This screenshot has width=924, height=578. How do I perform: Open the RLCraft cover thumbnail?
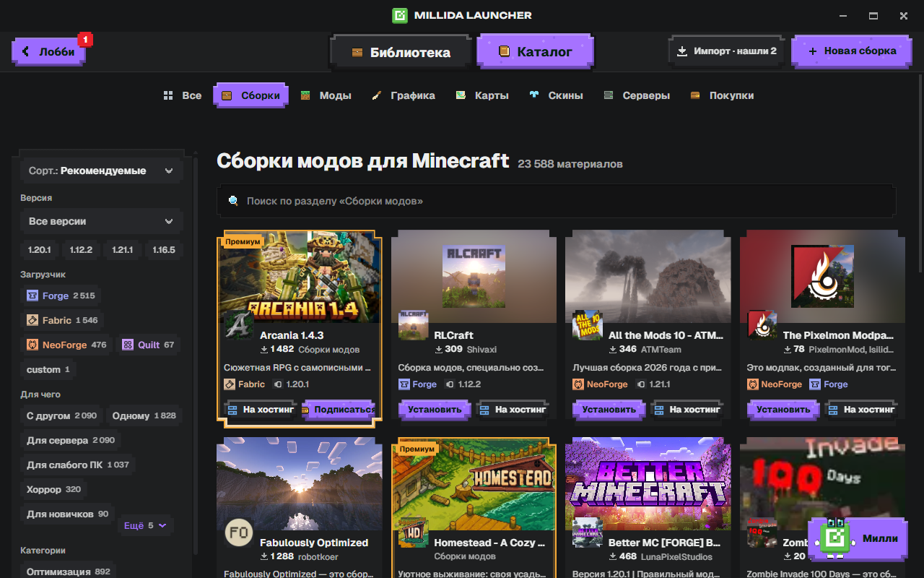pos(474,276)
